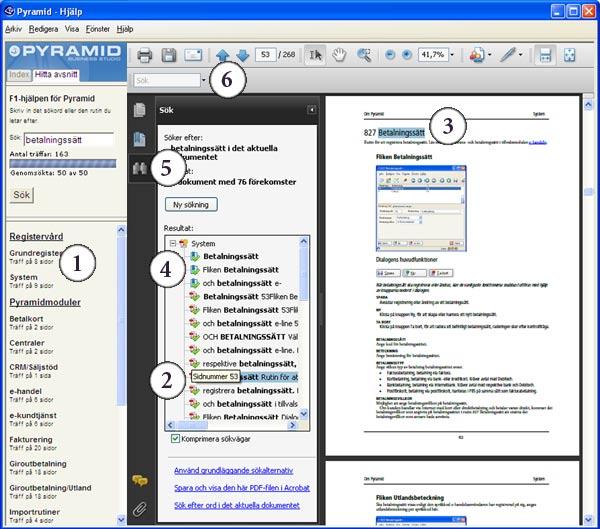Select the Importrutiner module entry
This screenshot has width=600, height=529.
[34, 512]
